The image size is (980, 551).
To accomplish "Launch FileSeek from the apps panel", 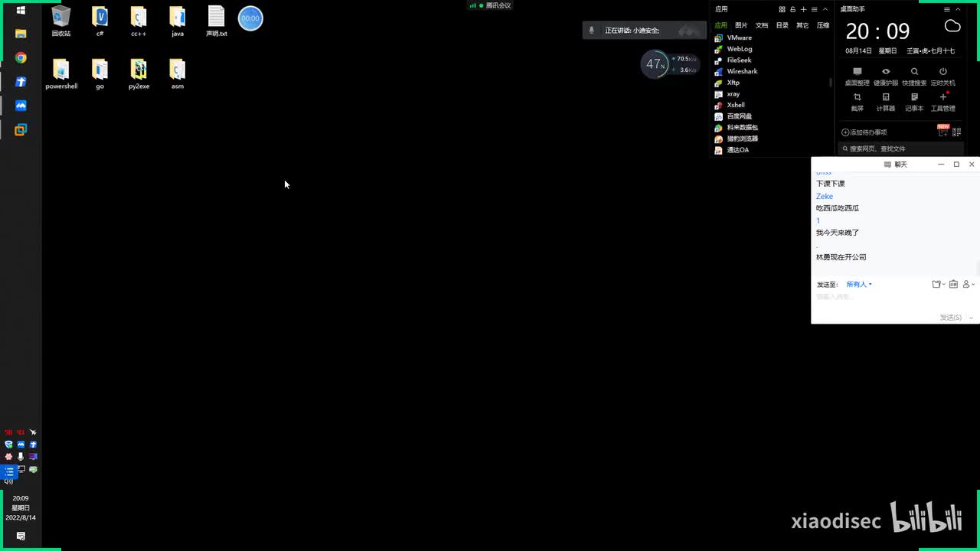I will 733,60.
